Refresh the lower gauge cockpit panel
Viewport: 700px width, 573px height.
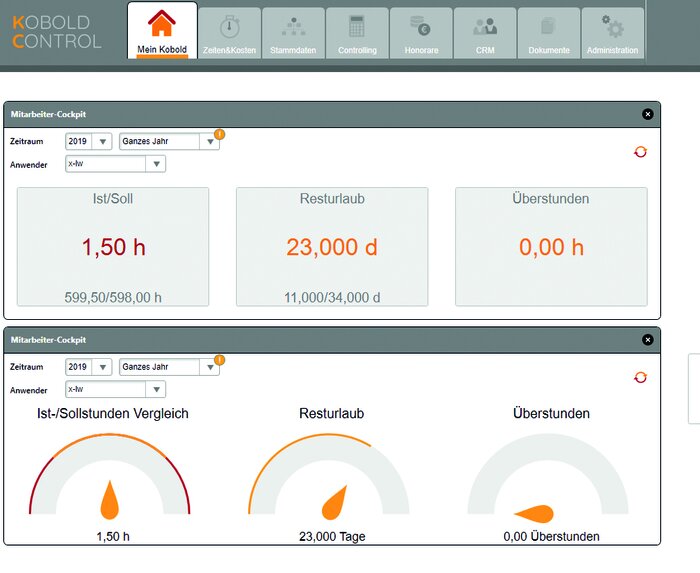point(640,378)
